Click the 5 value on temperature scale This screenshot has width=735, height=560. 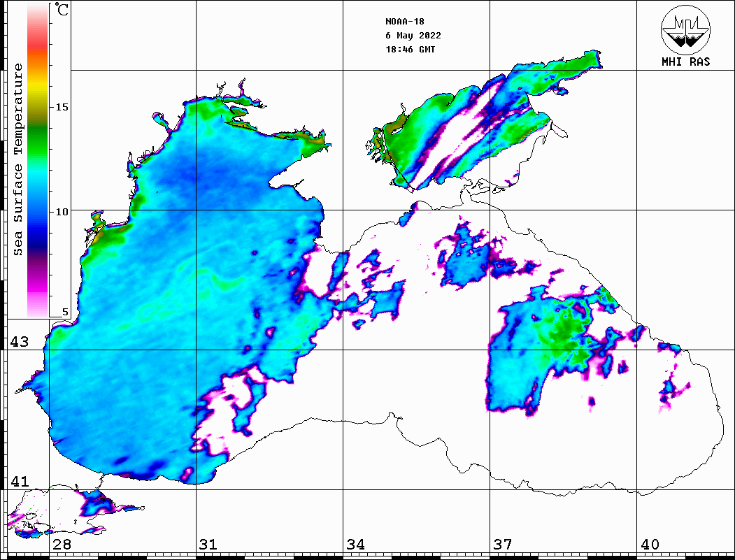coord(65,312)
